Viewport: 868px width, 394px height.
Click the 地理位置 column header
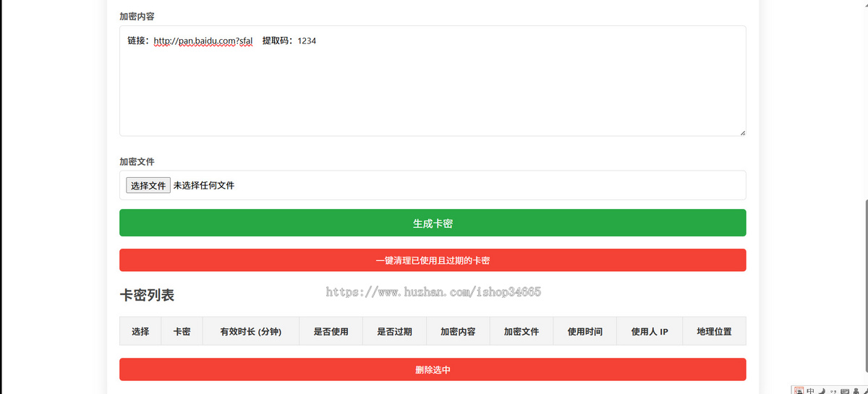click(x=715, y=332)
